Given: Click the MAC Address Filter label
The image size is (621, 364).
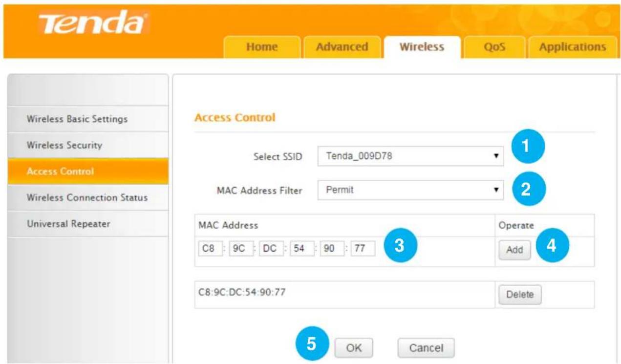Looking at the screenshot, I should pos(259,191).
